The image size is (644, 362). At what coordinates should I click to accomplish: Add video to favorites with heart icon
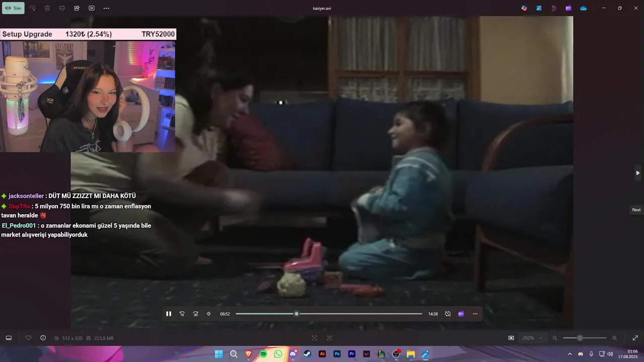pyautogui.click(x=29, y=338)
